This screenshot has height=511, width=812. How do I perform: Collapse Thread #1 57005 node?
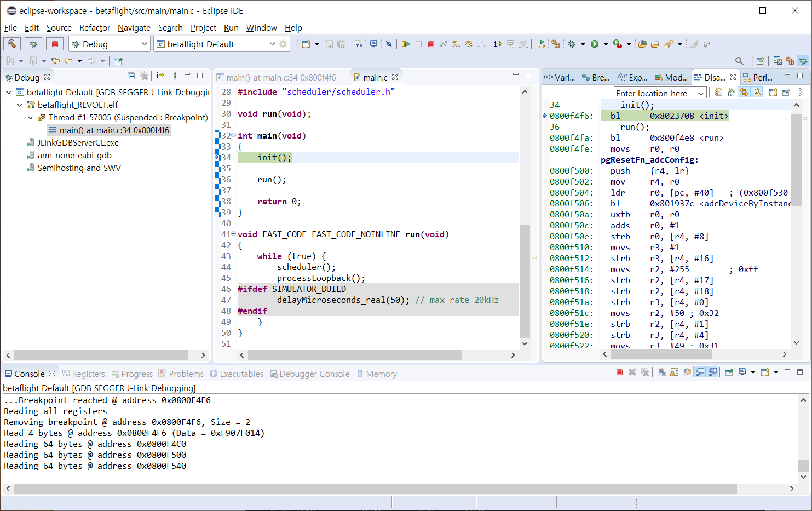pos(31,118)
